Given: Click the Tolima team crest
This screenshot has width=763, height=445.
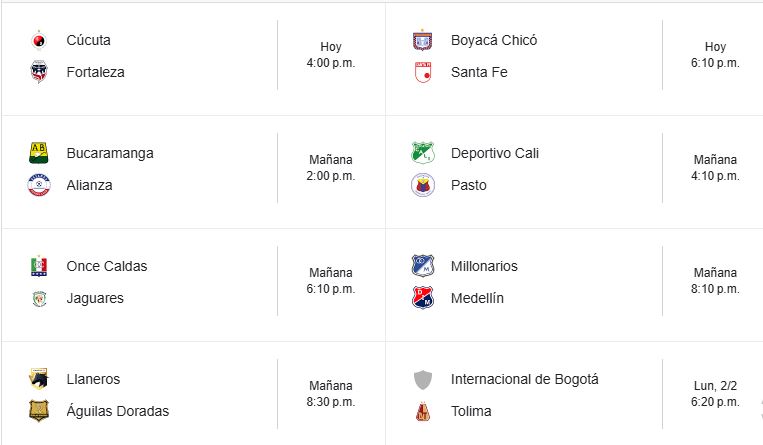Looking at the screenshot, I should coord(423,411).
